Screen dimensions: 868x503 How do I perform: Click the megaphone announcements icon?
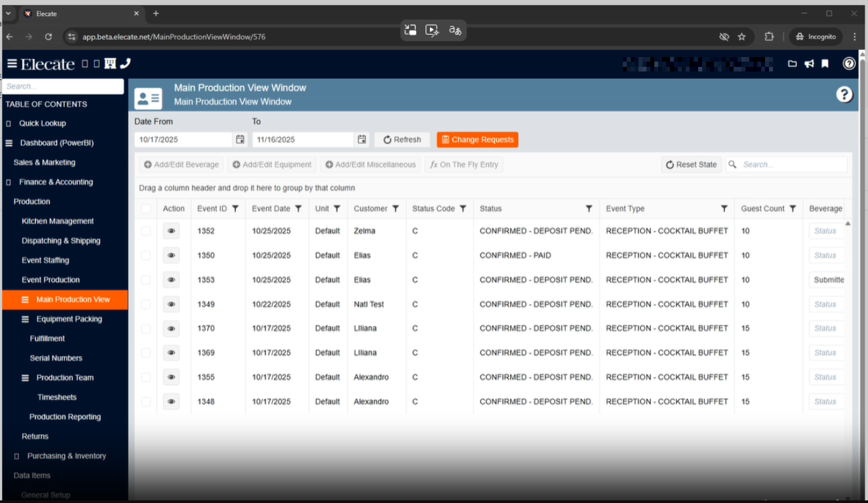click(x=809, y=64)
